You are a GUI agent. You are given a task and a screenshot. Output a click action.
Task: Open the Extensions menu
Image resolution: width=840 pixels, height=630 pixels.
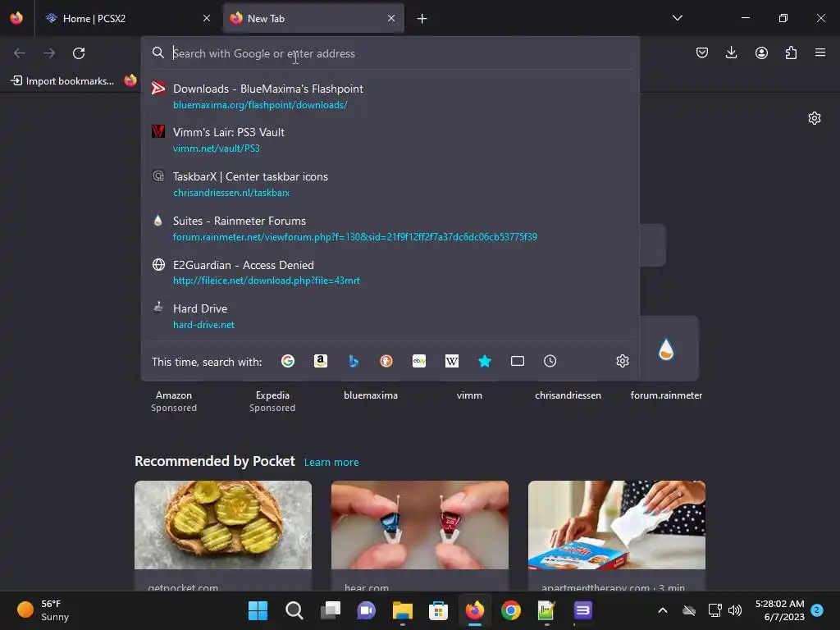(791, 52)
